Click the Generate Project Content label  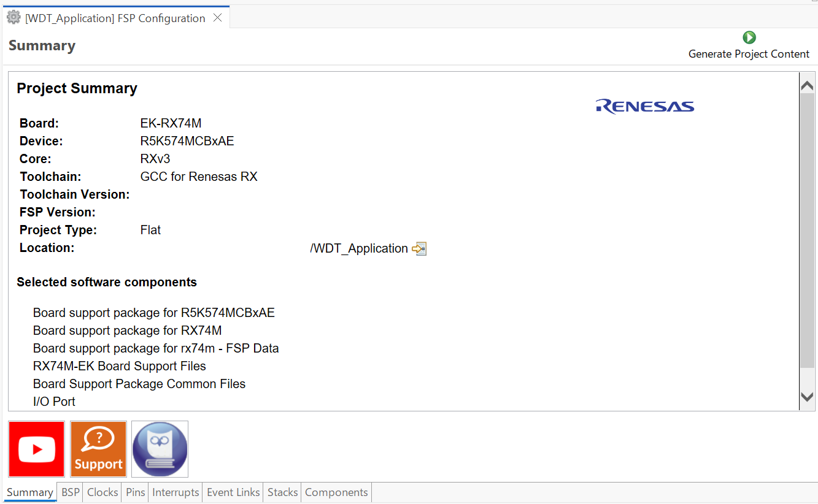pyautogui.click(x=749, y=54)
